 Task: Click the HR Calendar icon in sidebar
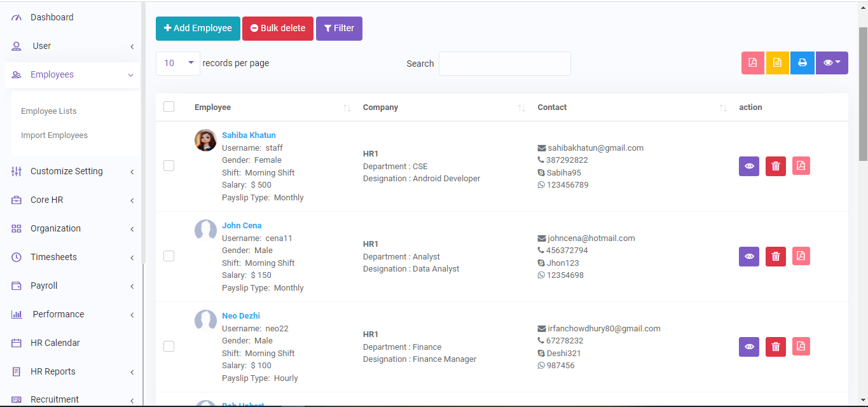coord(17,343)
